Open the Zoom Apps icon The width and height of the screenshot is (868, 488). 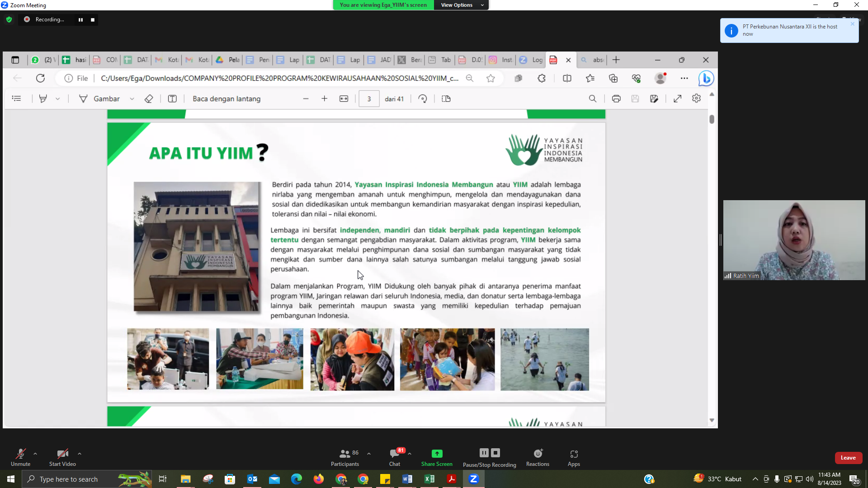point(574,454)
